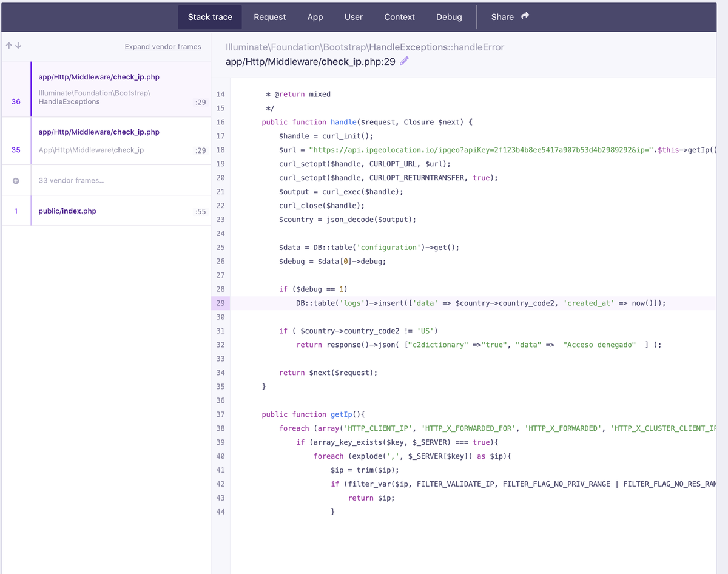Click the plus icon beside vendor frames

(x=16, y=180)
